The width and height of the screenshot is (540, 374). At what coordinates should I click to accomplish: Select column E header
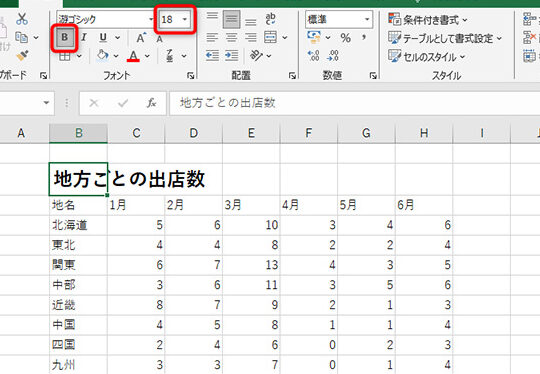coord(251,133)
